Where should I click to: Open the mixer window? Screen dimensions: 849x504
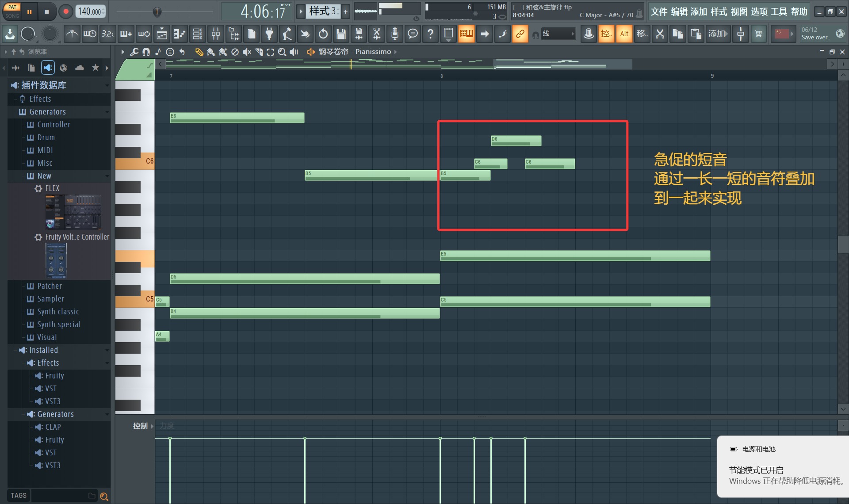[215, 34]
